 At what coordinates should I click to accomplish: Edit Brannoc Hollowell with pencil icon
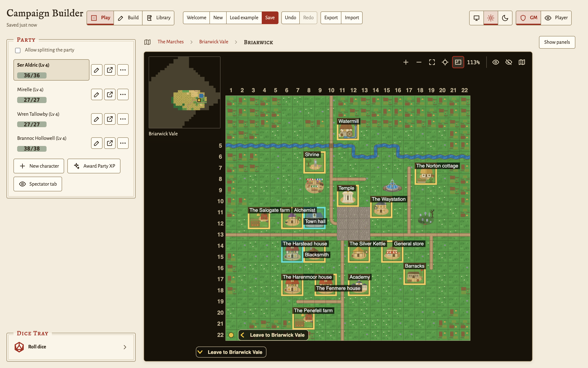[97, 143]
